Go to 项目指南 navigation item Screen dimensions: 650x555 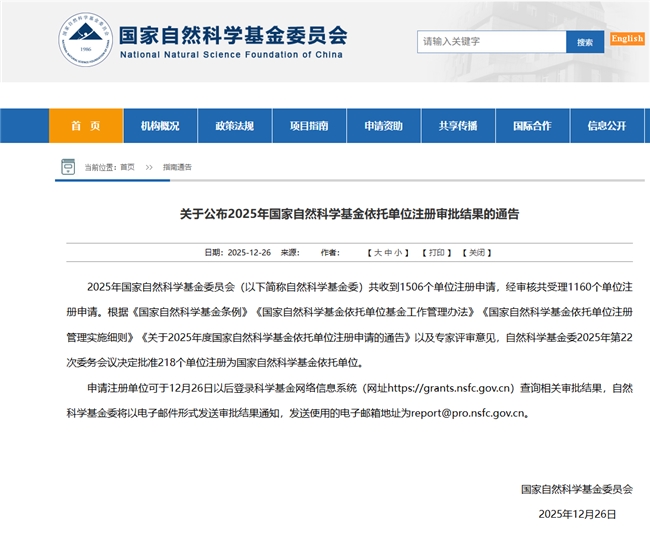pos(309,126)
